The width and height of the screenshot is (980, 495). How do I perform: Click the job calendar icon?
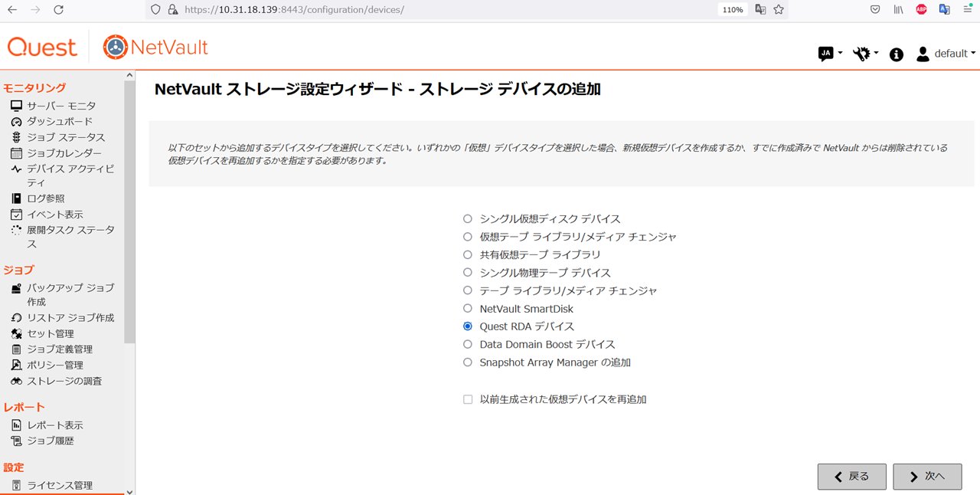(x=16, y=153)
